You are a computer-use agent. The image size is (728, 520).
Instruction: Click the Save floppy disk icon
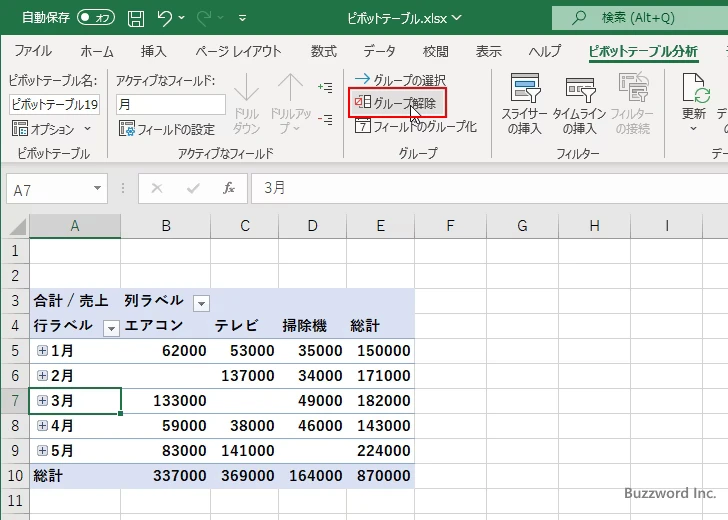click(x=136, y=18)
